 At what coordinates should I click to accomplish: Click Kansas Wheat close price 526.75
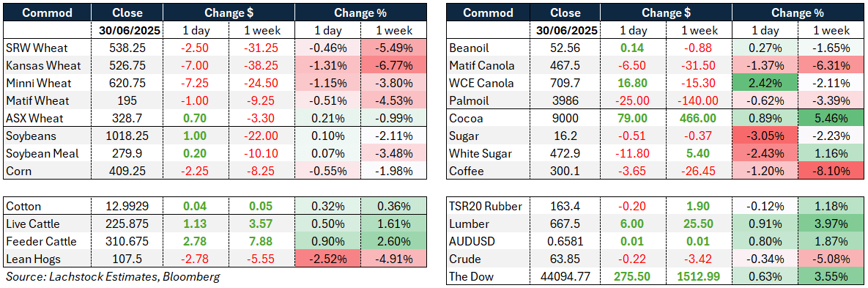tap(127, 65)
